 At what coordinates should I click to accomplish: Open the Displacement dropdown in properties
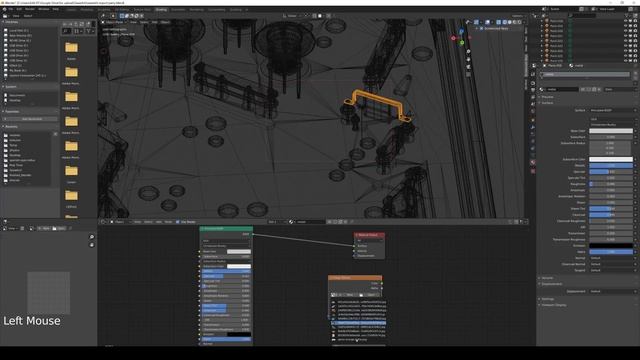611,291
